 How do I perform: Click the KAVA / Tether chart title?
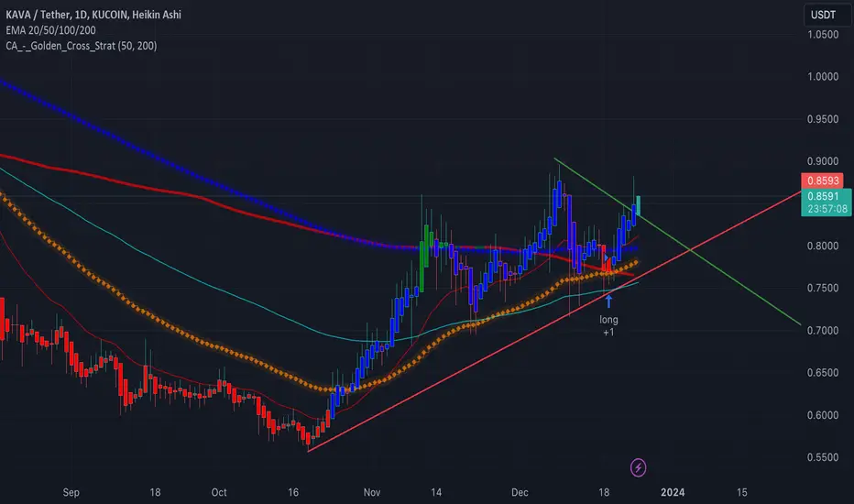(93, 15)
